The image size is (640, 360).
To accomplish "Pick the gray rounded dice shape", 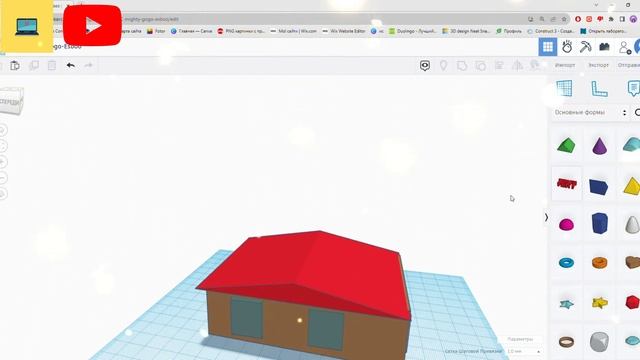I will (x=599, y=342).
